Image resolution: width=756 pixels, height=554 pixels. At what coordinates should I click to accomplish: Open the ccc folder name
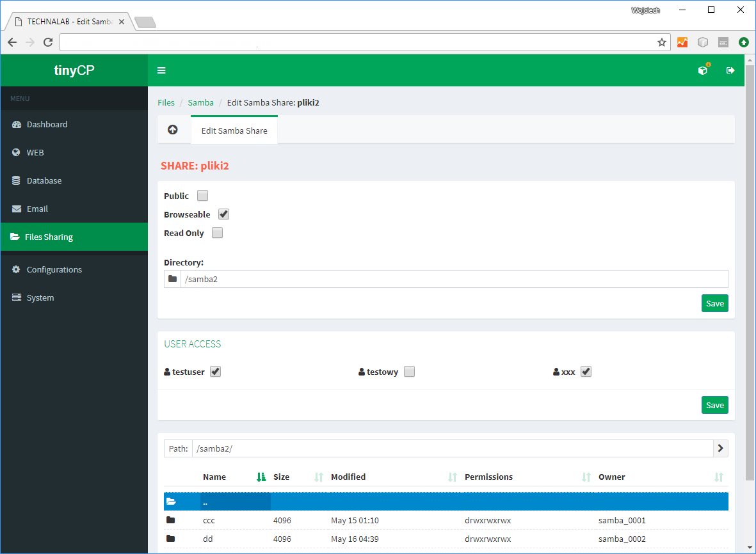tap(209, 520)
